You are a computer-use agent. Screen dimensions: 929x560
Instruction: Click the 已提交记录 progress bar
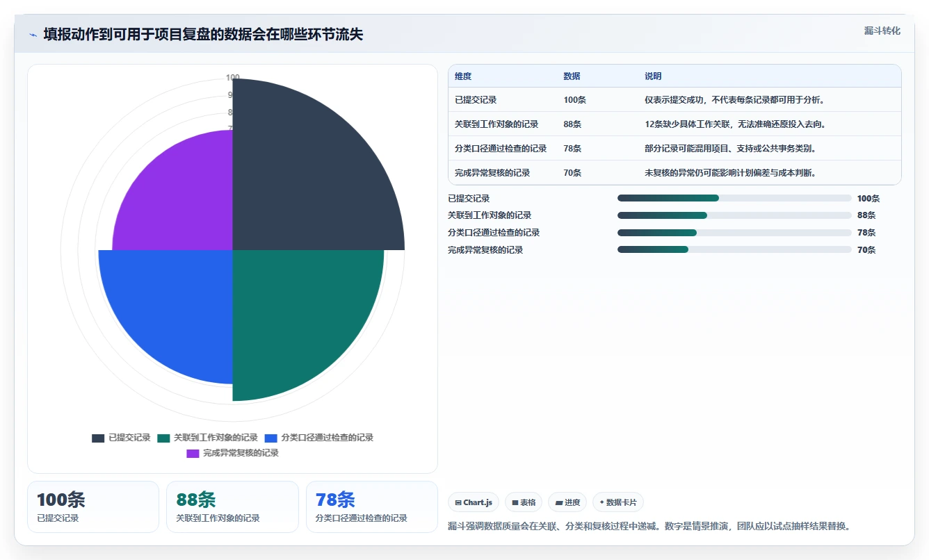[x=734, y=198]
